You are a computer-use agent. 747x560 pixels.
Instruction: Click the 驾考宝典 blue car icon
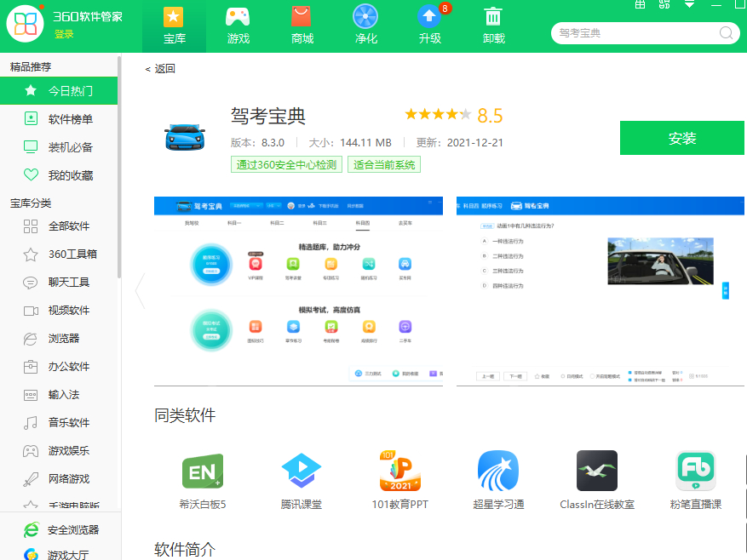pyautogui.click(x=186, y=137)
